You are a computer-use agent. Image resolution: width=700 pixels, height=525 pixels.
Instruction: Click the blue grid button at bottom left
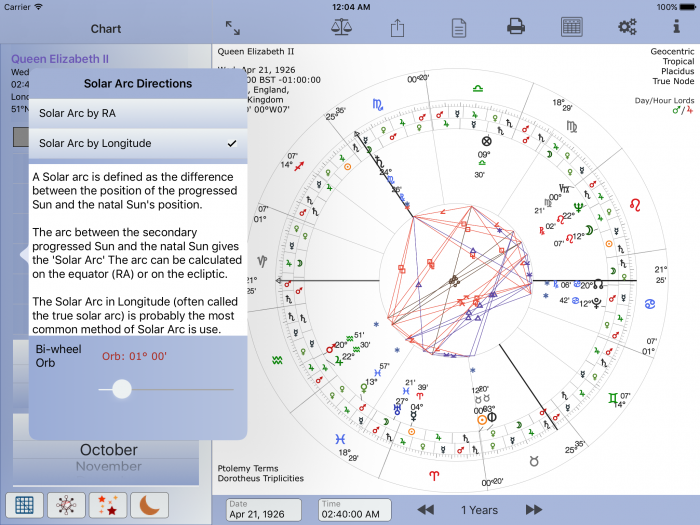tap(25, 505)
